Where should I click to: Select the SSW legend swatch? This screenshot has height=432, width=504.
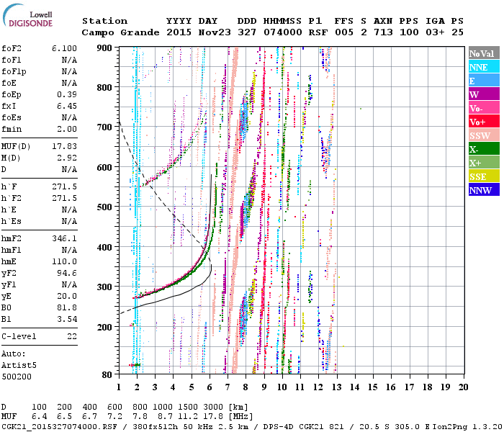(484, 135)
